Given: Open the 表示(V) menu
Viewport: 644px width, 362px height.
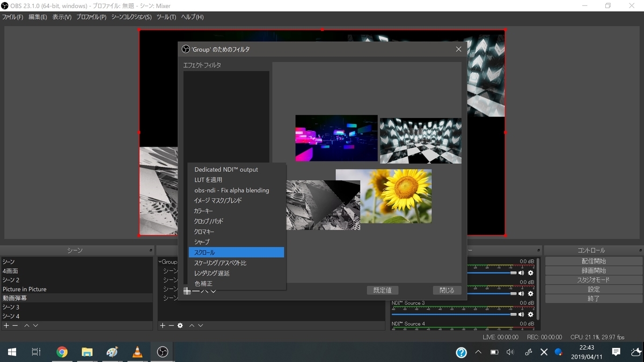Looking at the screenshot, I should coord(62,17).
